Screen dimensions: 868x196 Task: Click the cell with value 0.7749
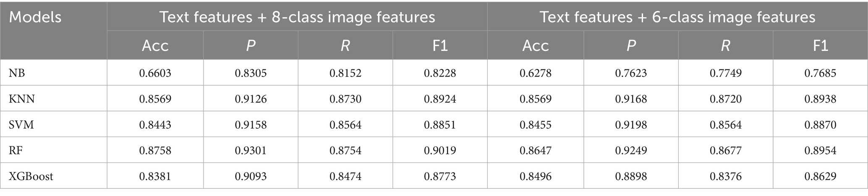coord(726,73)
